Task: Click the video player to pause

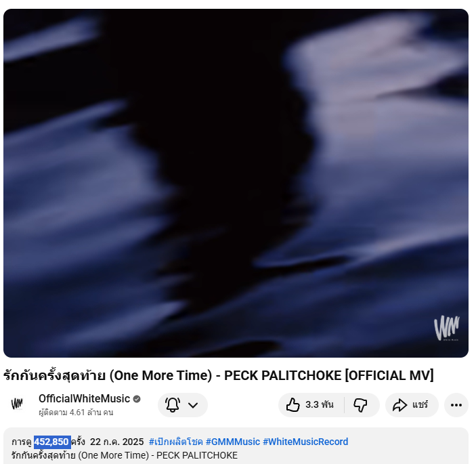Action: coord(236,183)
